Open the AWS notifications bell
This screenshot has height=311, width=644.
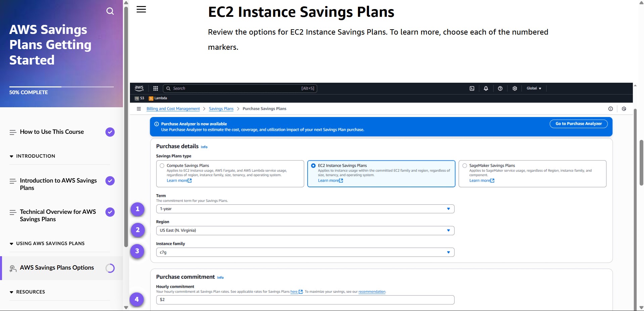[486, 88]
